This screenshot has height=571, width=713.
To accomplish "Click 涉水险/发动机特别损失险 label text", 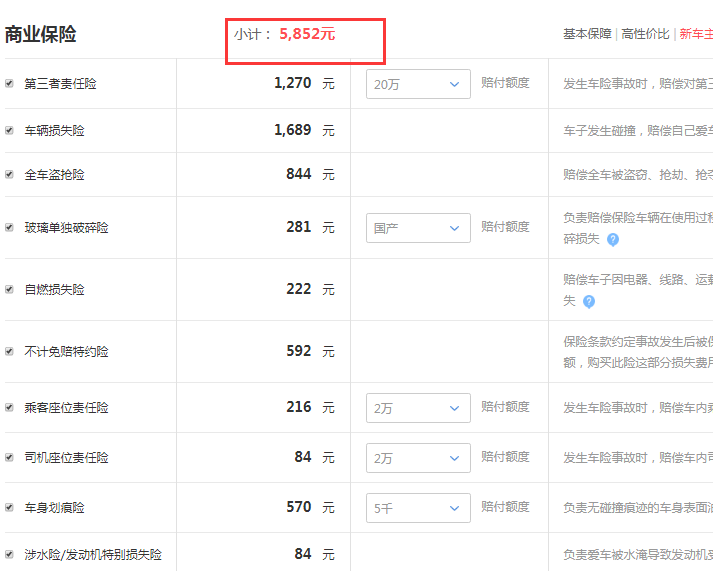I will 93,555.
